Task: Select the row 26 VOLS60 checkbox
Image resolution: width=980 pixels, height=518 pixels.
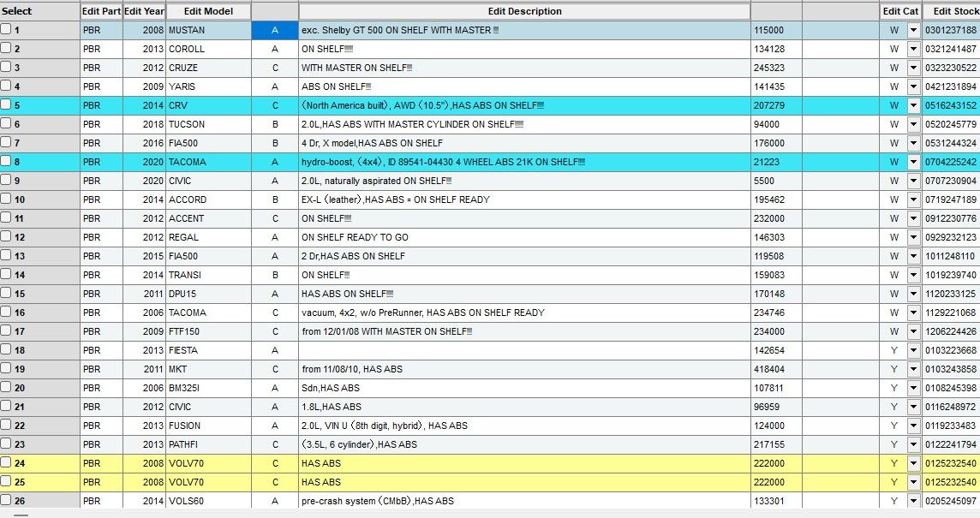Action: [x=6, y=500]
